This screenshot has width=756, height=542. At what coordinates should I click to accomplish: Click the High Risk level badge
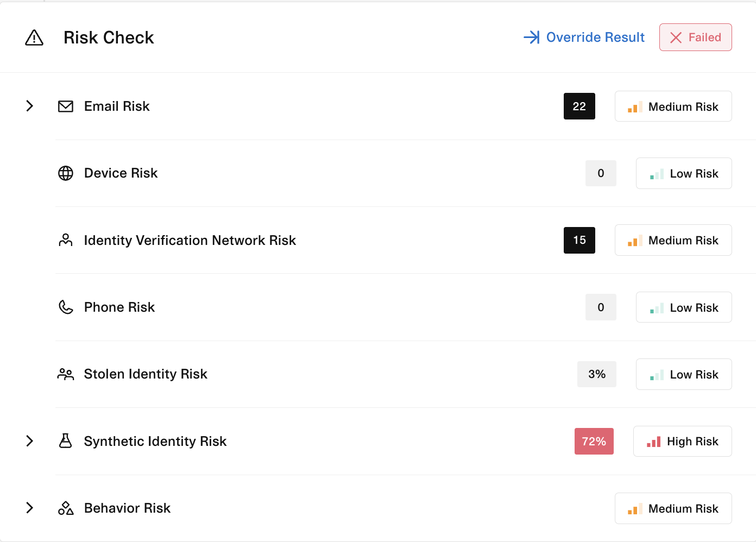click(682, 441)
